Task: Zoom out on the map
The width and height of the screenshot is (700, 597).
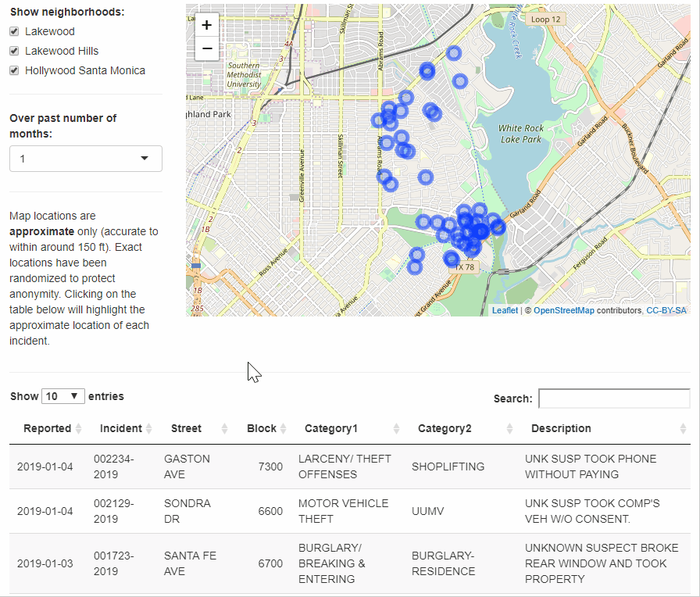Action: pyautogui.click(x=207, y=48)
